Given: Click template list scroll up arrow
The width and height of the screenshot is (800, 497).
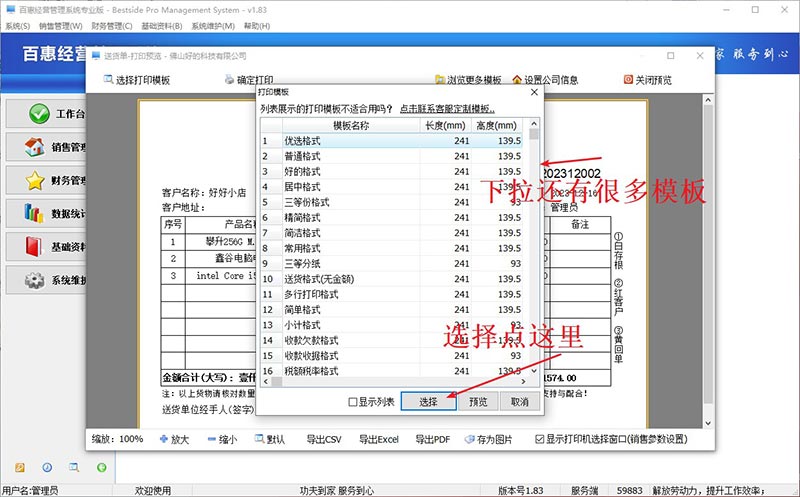Looking at the screenshot, I should [534, 123].
